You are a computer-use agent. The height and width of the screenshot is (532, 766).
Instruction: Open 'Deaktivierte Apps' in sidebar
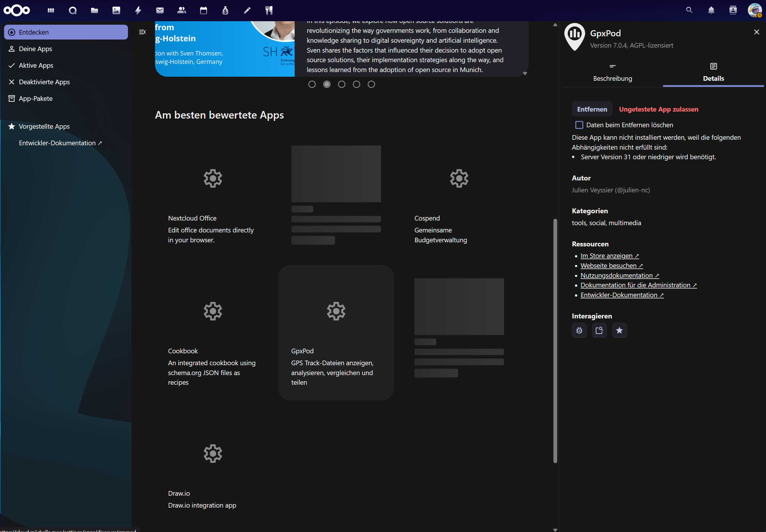[44, 82]
